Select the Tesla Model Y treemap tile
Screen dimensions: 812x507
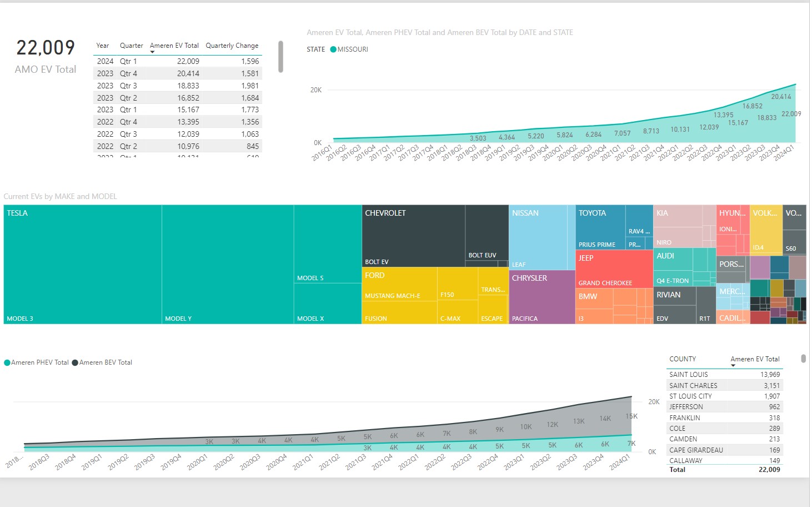228,264
